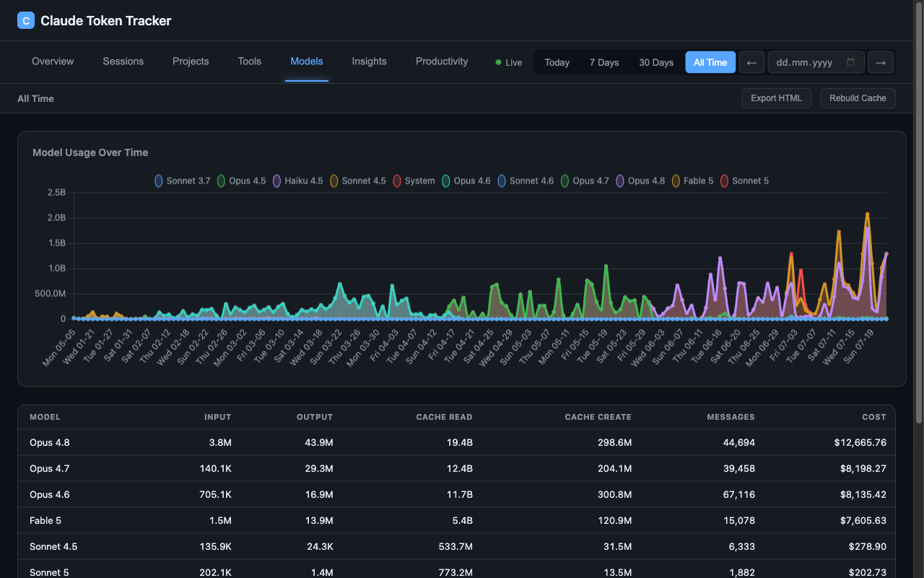Select the 30 Days range
The width and height of the screenshot is (924, 578).
[656, 62]
